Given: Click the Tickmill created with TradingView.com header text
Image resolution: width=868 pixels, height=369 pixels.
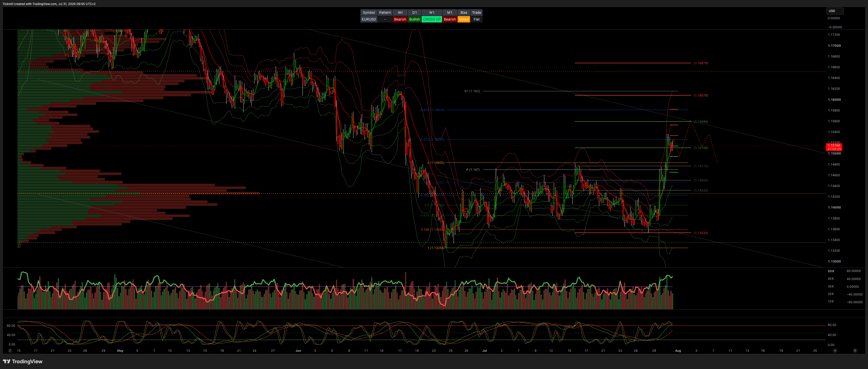Looking at the screenshot, I should [x=49, y=4].
